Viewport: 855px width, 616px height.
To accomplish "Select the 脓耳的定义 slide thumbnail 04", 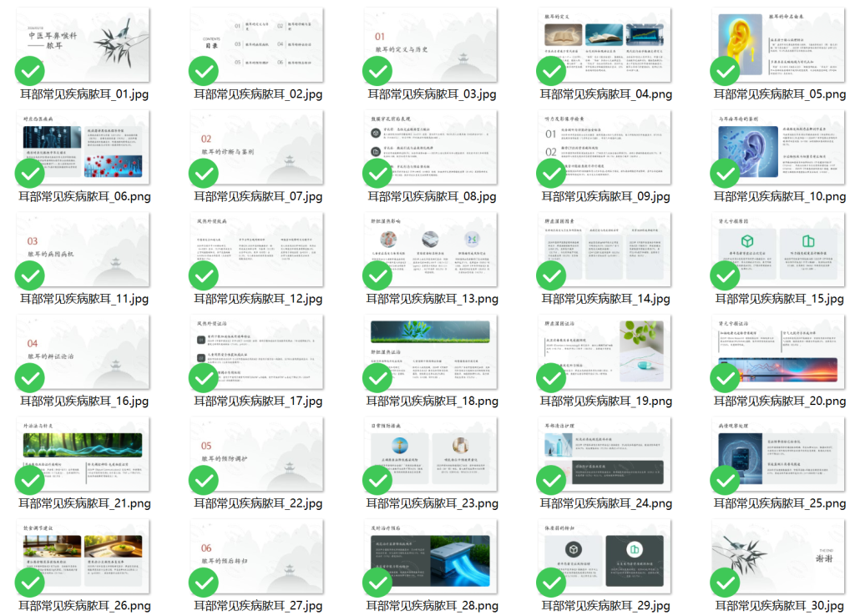I will pos(606,45).
